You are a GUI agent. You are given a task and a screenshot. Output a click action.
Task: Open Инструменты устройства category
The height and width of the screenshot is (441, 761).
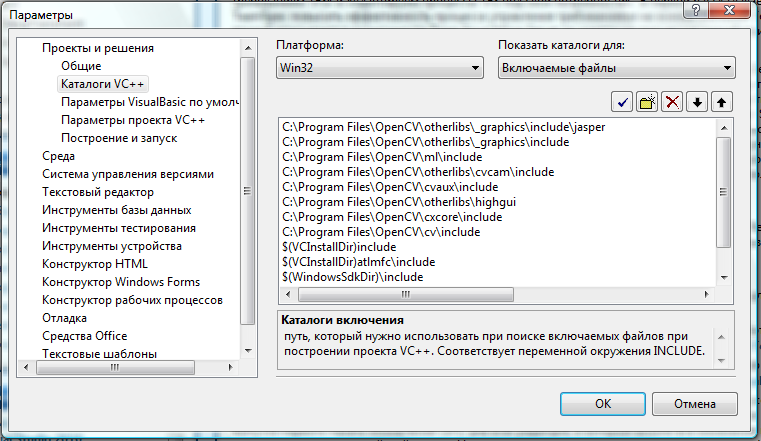[112, 246]
